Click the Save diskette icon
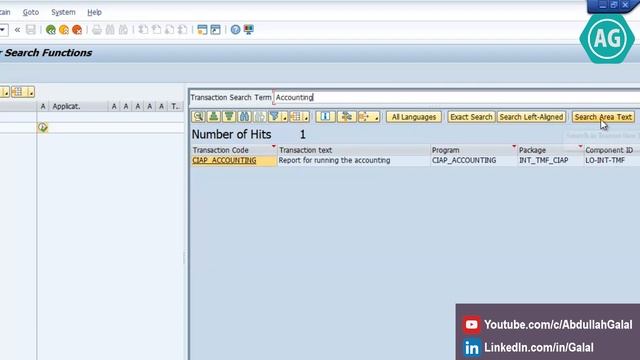This screenshot has width=640, height=360. [x=31, y=29]
